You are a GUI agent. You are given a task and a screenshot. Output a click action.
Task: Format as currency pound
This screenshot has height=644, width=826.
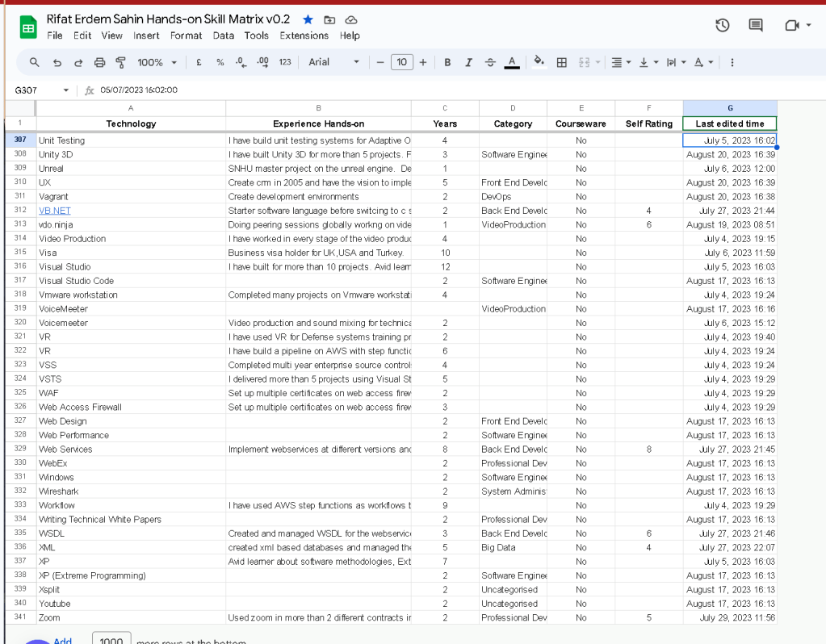199,62
